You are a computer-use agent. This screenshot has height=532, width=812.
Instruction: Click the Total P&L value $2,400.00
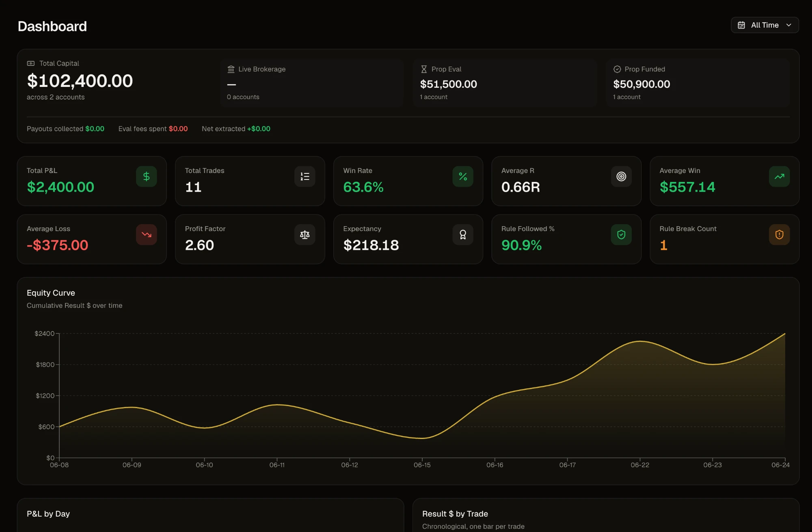pos(60,187)
